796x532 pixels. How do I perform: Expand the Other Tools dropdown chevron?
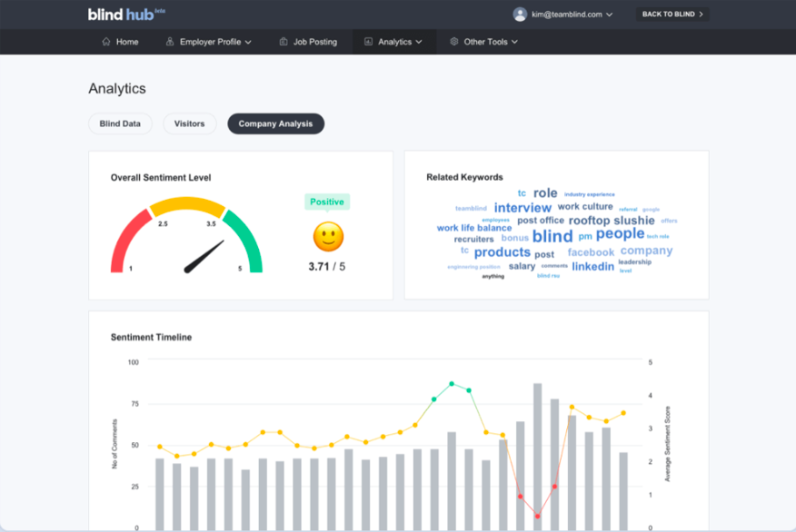(x=514, y=42)
